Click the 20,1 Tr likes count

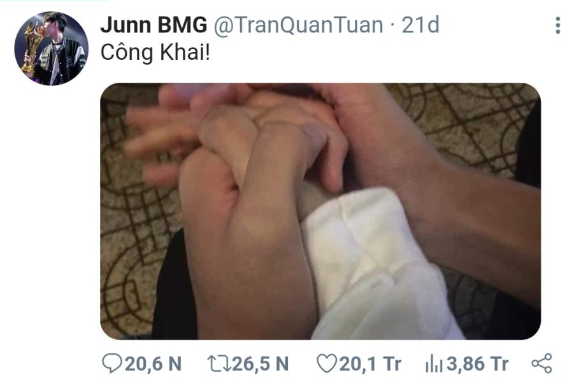(370, 364)
